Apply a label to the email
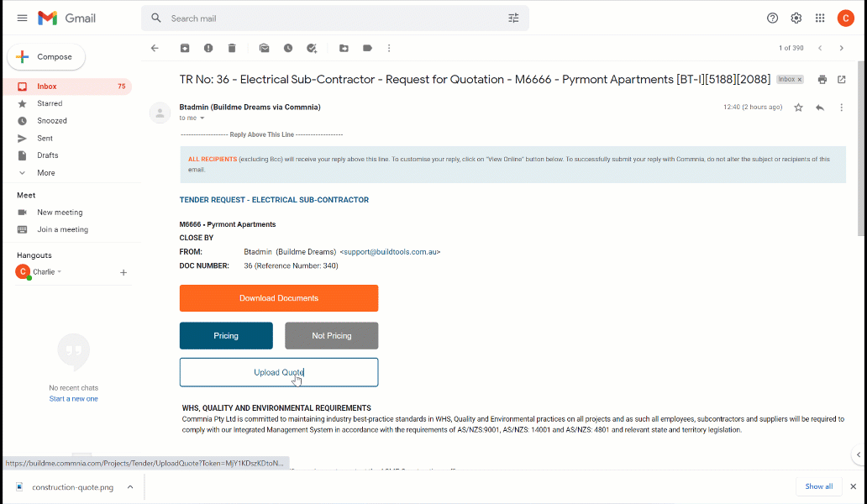Image resolution: width=867 pixels, height=504 pixels. tap(367, 48)
